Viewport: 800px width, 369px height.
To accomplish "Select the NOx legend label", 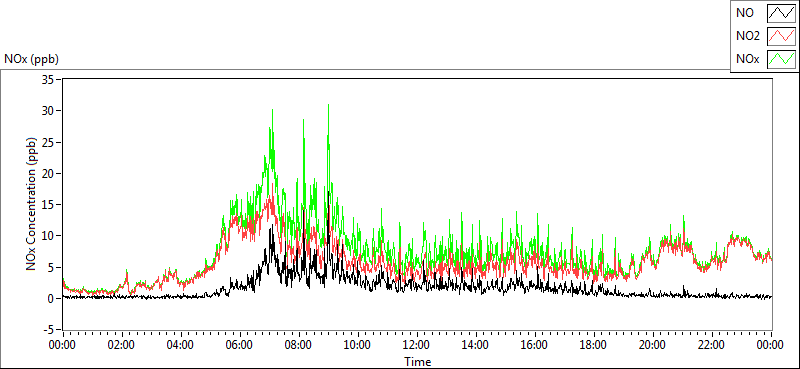I will [x=748, y=59].
